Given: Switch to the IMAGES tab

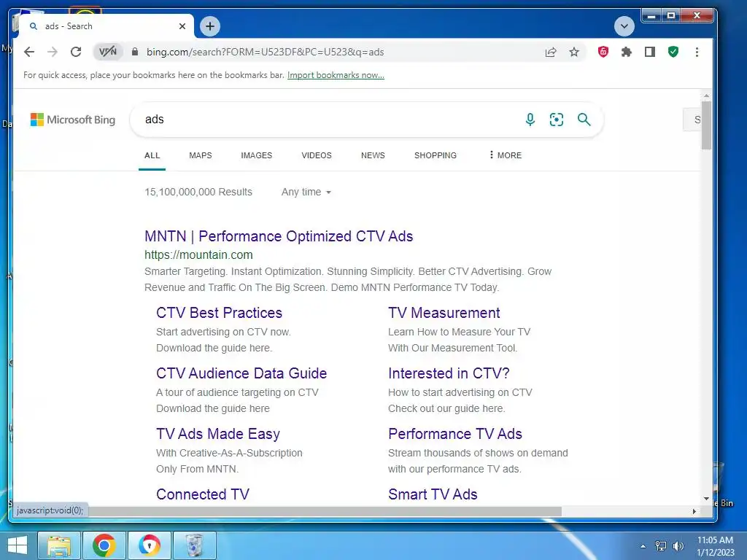Looking at the screenshot, I should tap(256, 155).
